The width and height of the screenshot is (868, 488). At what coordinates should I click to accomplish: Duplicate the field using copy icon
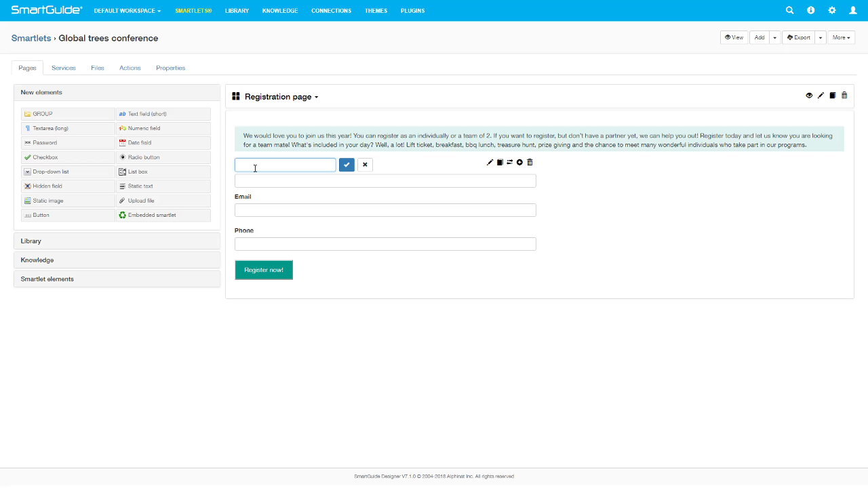(x=500, y=162)
